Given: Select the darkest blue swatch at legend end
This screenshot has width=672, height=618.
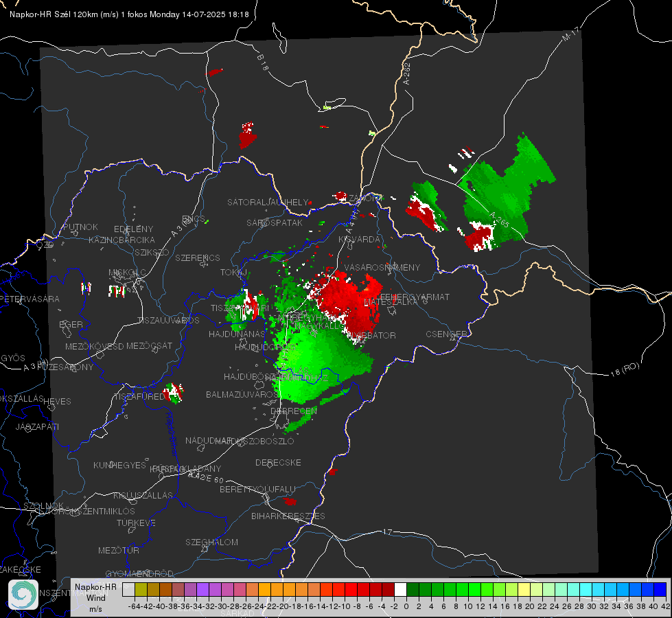Looking at the screenshot, I should [x=660, y=590].
